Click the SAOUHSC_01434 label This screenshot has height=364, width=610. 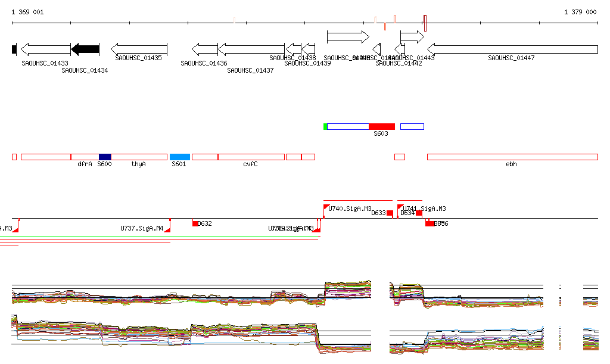85,70
